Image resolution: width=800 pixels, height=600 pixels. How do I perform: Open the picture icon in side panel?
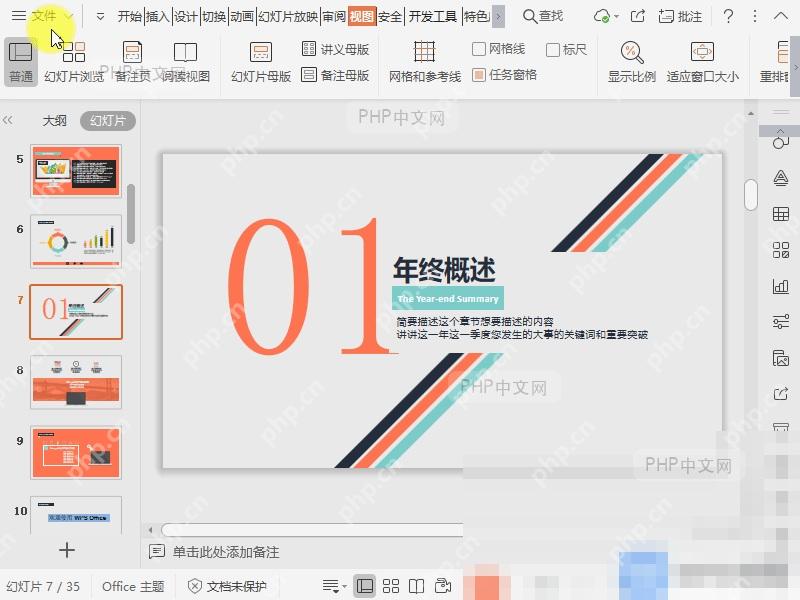click(781, 358)
